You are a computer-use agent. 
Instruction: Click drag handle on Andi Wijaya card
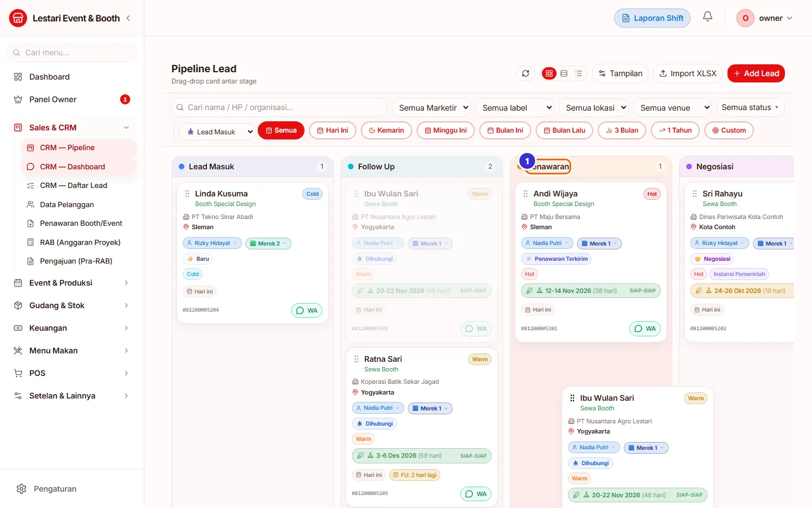click(526, 194)
